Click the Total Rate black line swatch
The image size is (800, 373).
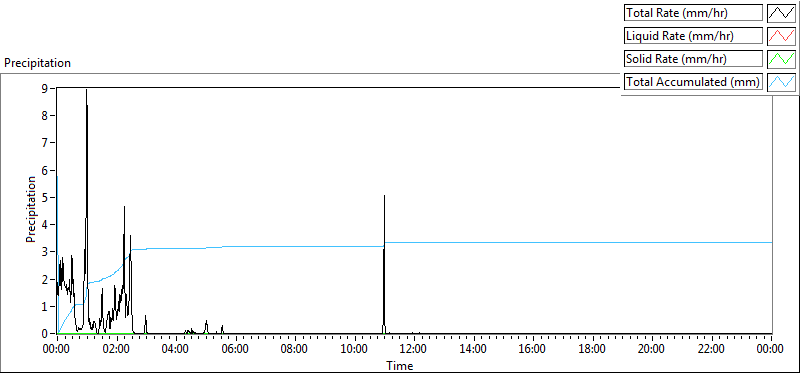click(x=781, y=13)
